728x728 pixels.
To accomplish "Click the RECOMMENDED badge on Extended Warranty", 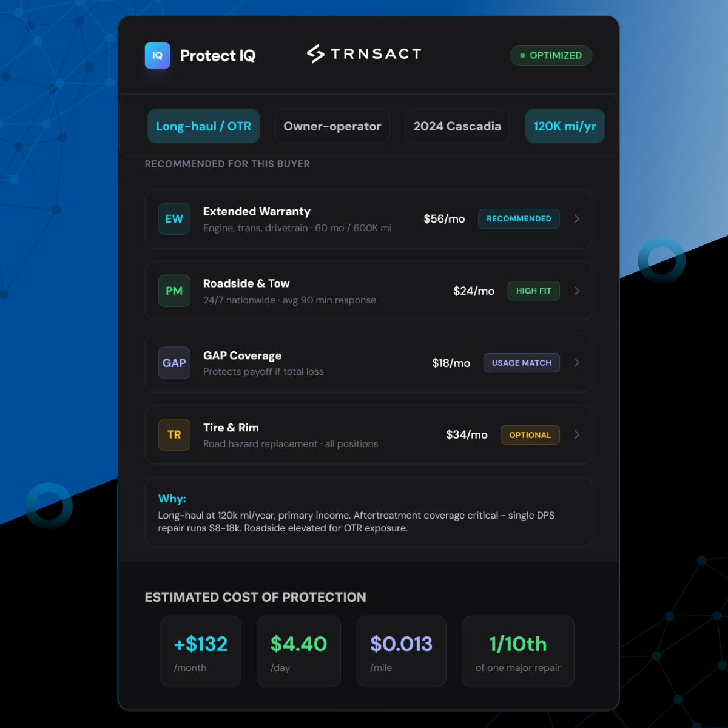I will click(519, 219).
